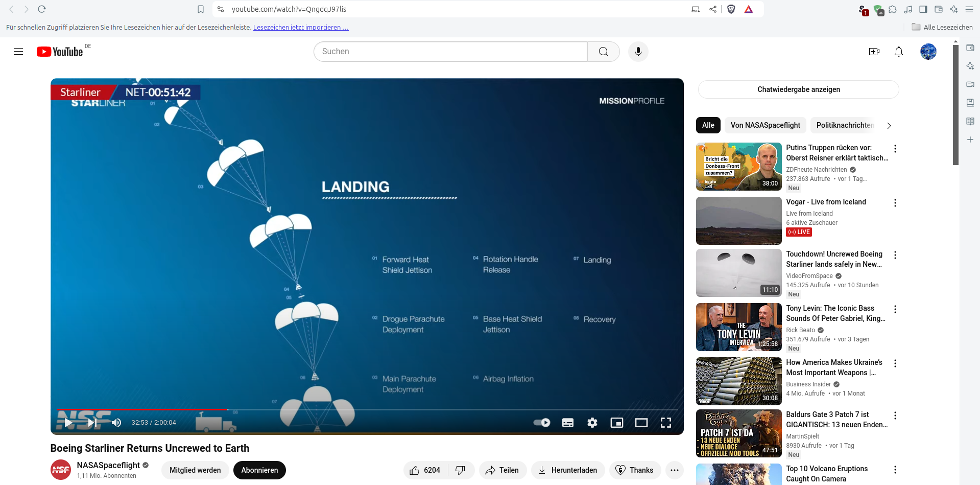Open options for How America Makes video
Image resolution: width=980 pixels, height=485 pixels.
[895, 363]
